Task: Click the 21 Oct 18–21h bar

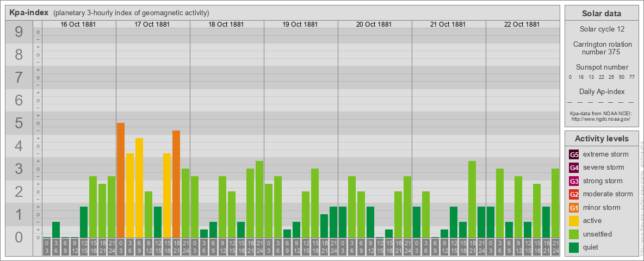Action: coord(472,200)
